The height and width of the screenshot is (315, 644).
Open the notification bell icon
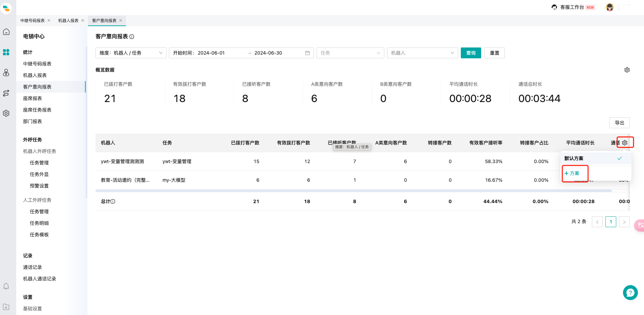tap(6, 287)
